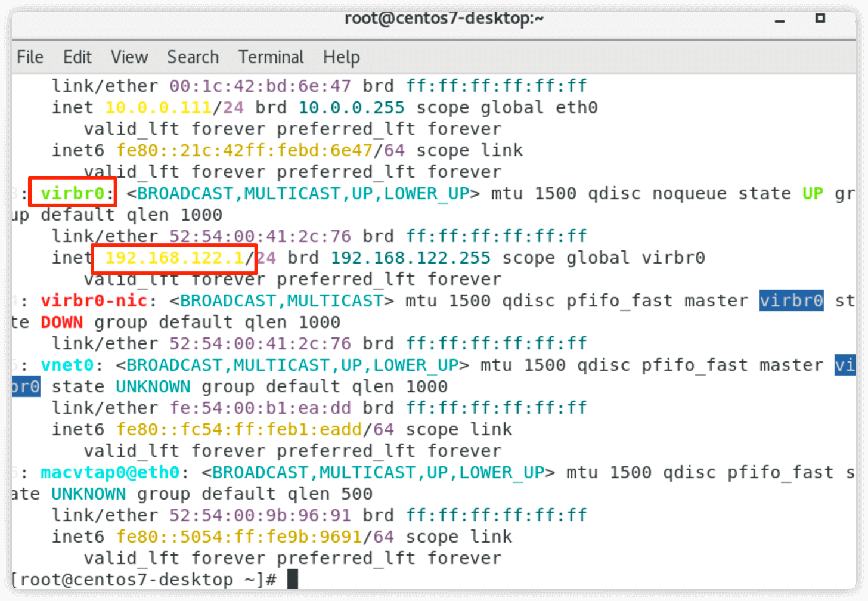This screenshot has height=601, width=868.
Task: Click the MAC address fe:54:00:b1:ea:dd
Action: (260, 408)
